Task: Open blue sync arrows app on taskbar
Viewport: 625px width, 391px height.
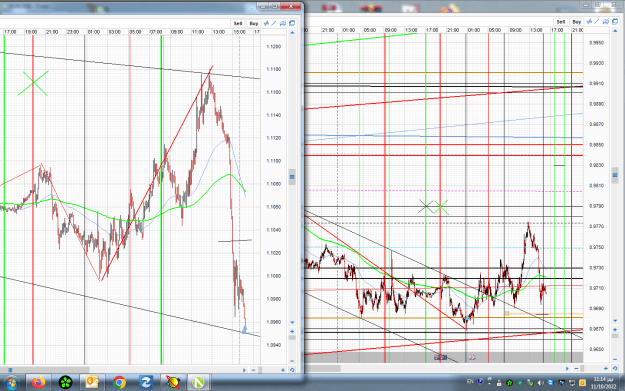Action: (x=146, y=383)
